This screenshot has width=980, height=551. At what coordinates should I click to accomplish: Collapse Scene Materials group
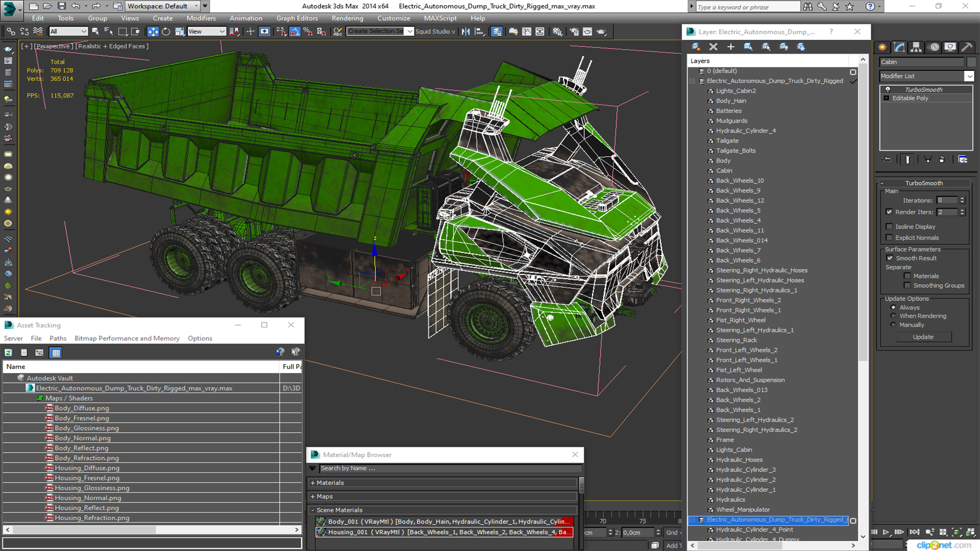pyautogui.click(x=312, y=510)
